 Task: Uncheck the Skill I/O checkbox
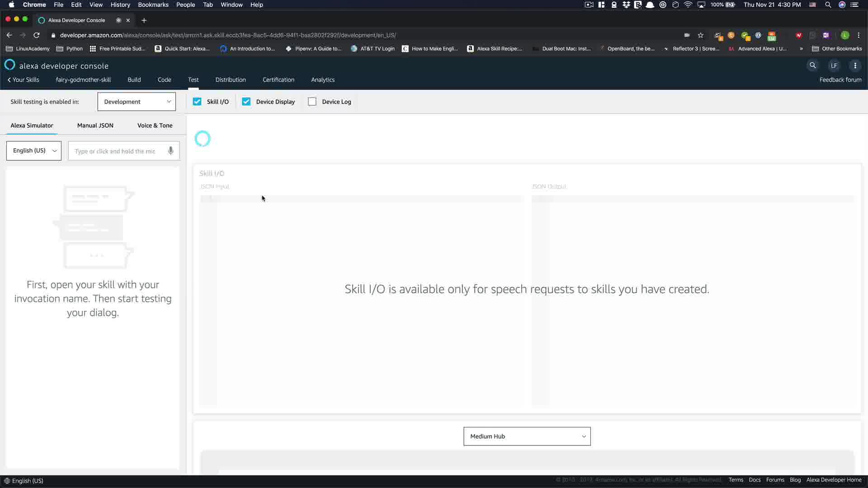(197, 102)
